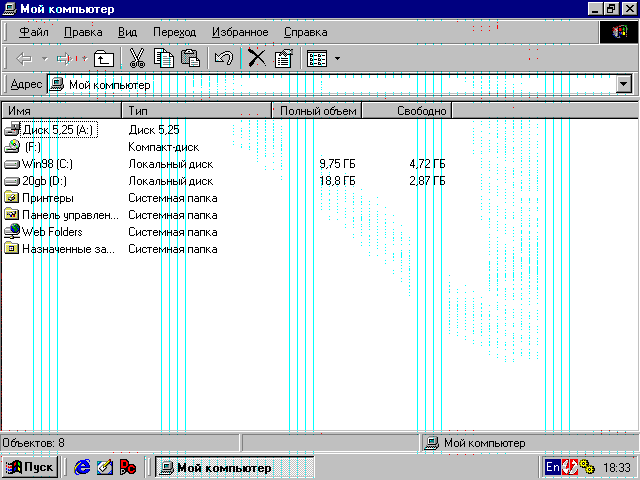Click the 18,8 ГБ total size value
640x480 pixels.
(337, 181)
